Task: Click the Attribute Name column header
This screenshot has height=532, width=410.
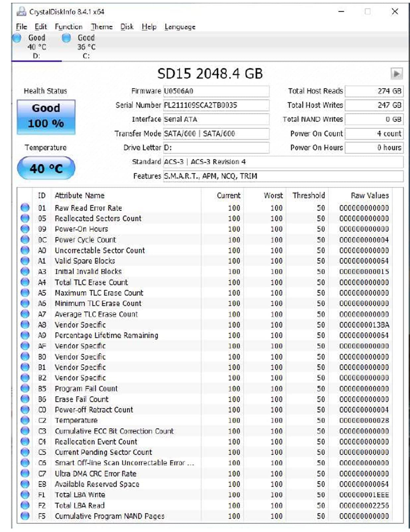Action: [x=80, y=195]
